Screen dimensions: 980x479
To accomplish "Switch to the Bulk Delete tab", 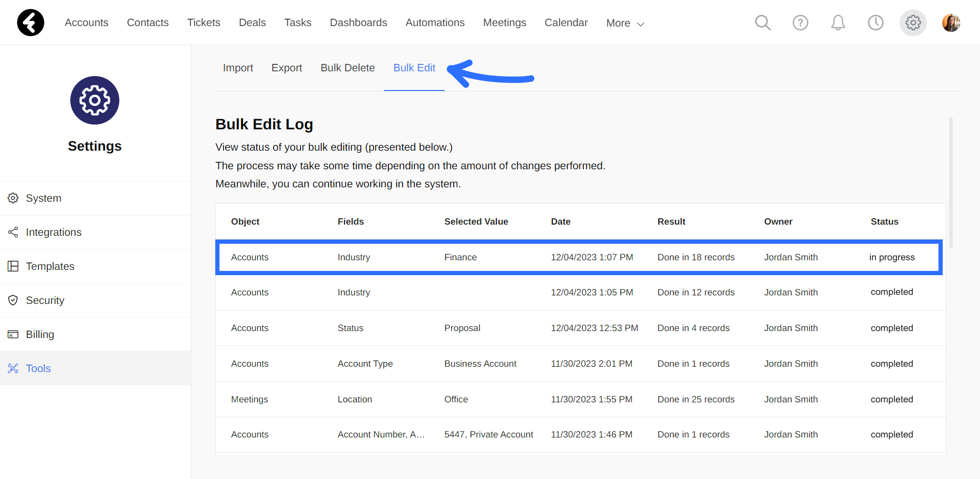I will click(348, 68).
